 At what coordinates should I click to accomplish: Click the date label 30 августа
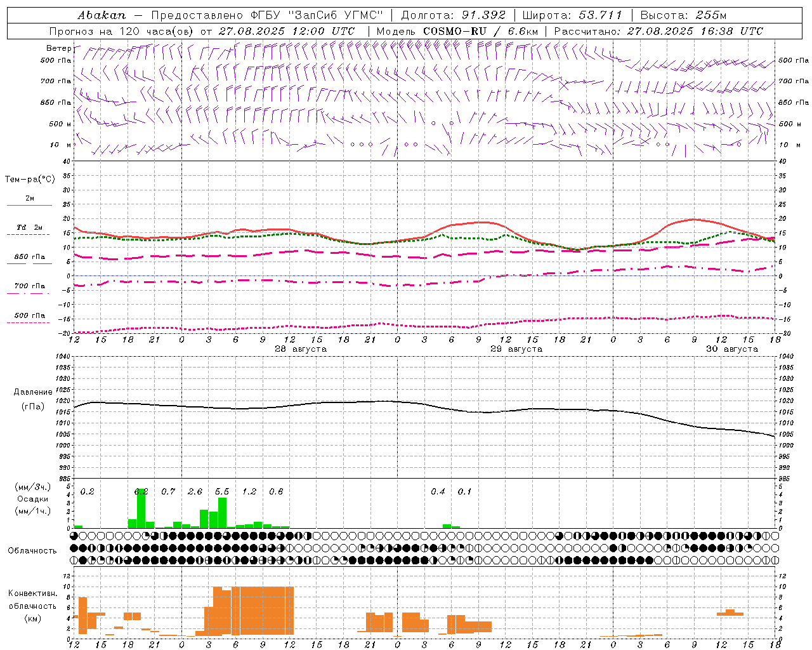pos(732,349)
